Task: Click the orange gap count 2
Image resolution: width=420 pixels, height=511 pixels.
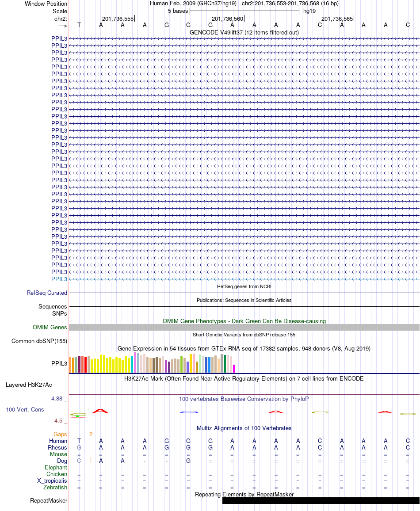Action: pyautogui.click(x=91, y=434)
